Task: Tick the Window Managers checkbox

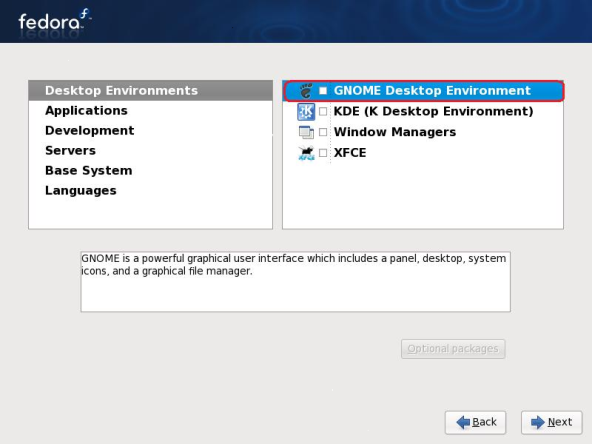Action: 323,132
